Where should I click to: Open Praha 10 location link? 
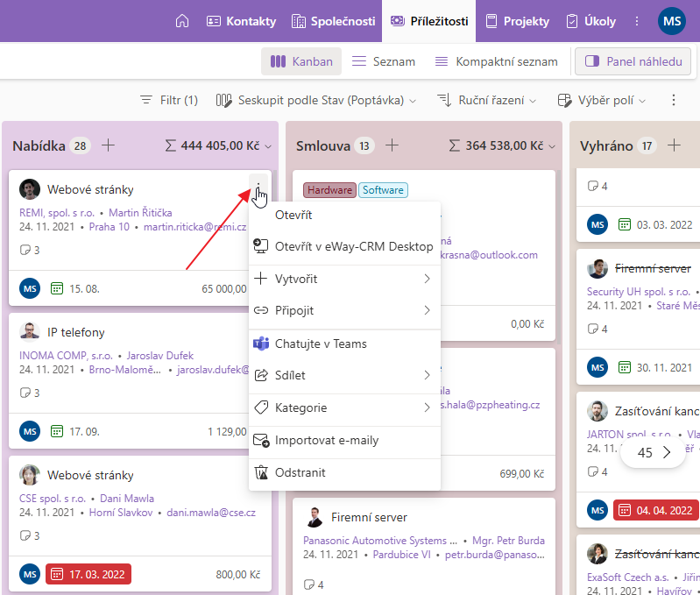(x=109, y=227)
